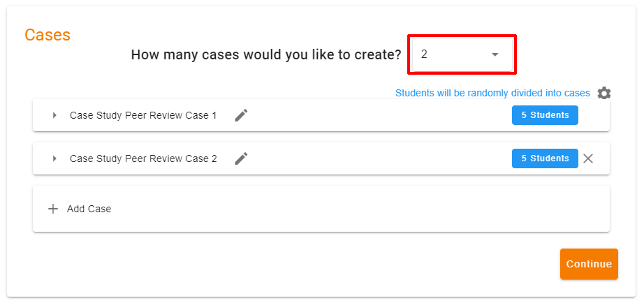Click the orange Cases heading

(x=47, y=35)
